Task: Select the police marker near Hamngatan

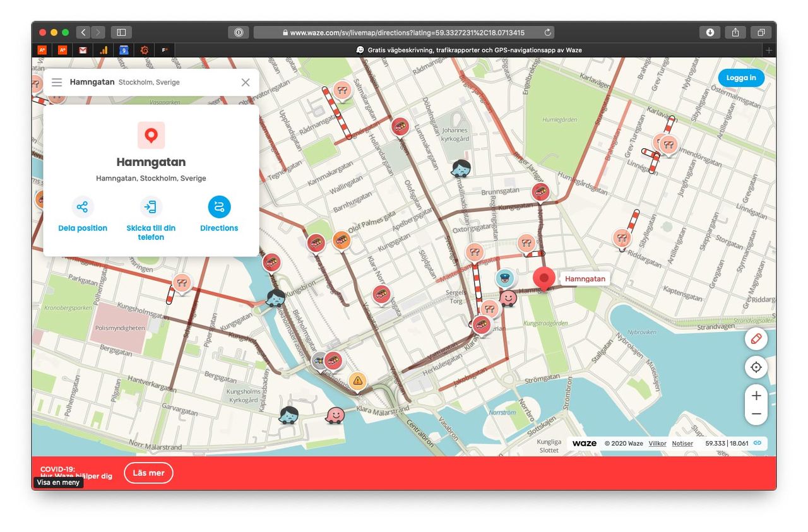Action: (504, 277)
